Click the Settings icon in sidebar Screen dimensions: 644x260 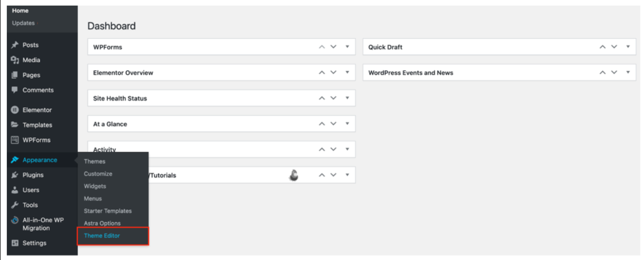(x=15, y=243)
